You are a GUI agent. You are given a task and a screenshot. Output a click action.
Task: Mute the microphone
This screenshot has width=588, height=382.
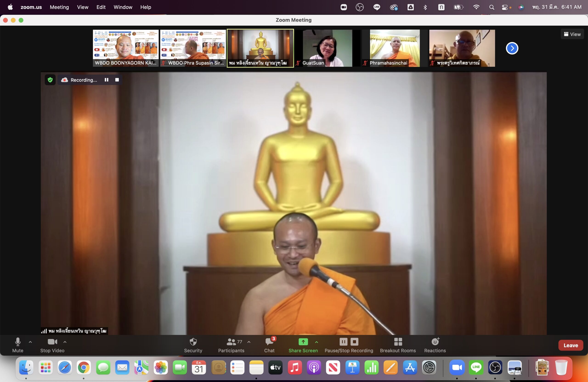click(17, 342)
